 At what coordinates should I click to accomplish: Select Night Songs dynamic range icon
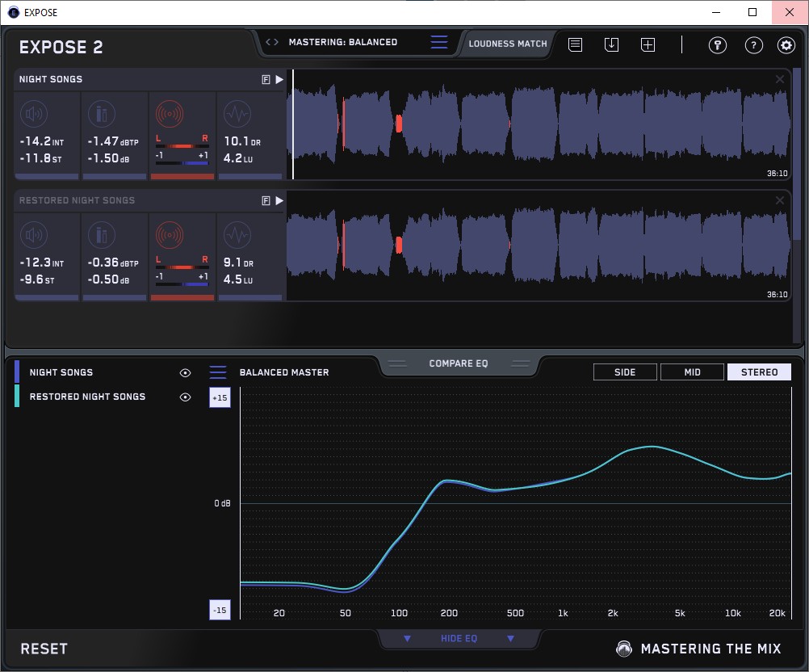[237, 114]
